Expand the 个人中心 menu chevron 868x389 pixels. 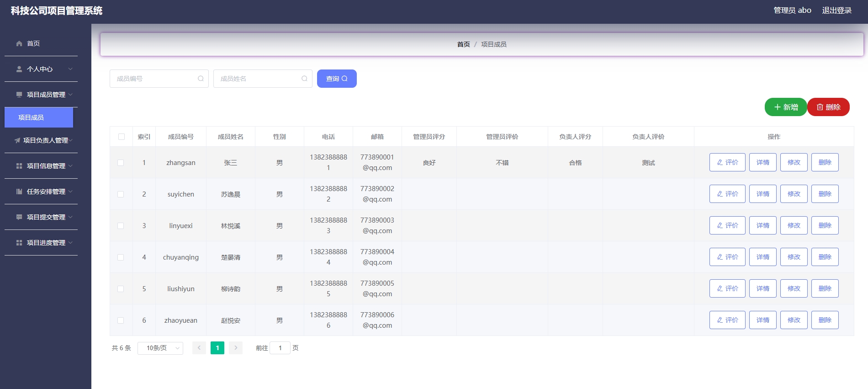click(70, 69)
